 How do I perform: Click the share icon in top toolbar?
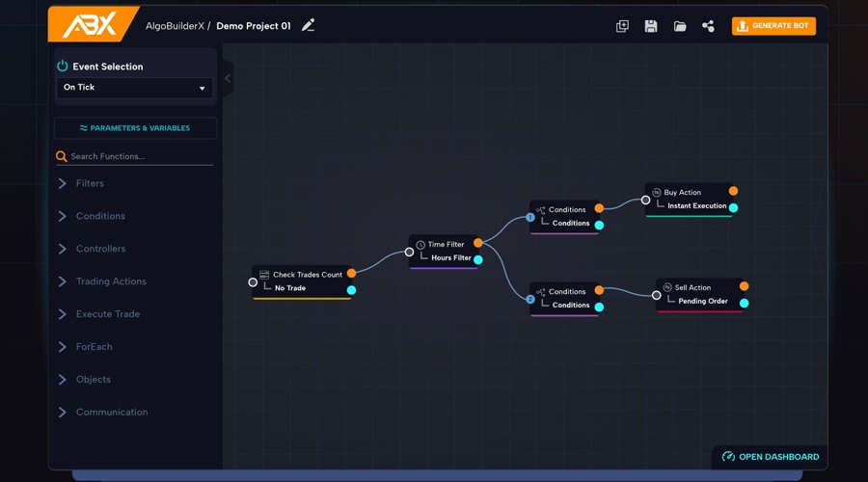708,26
